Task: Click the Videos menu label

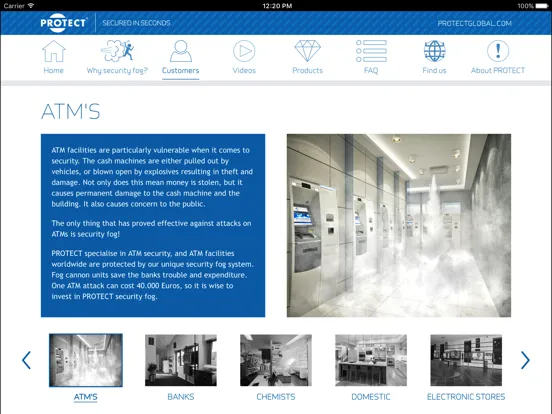Action: pyautogui.click(x=244, y=70)
